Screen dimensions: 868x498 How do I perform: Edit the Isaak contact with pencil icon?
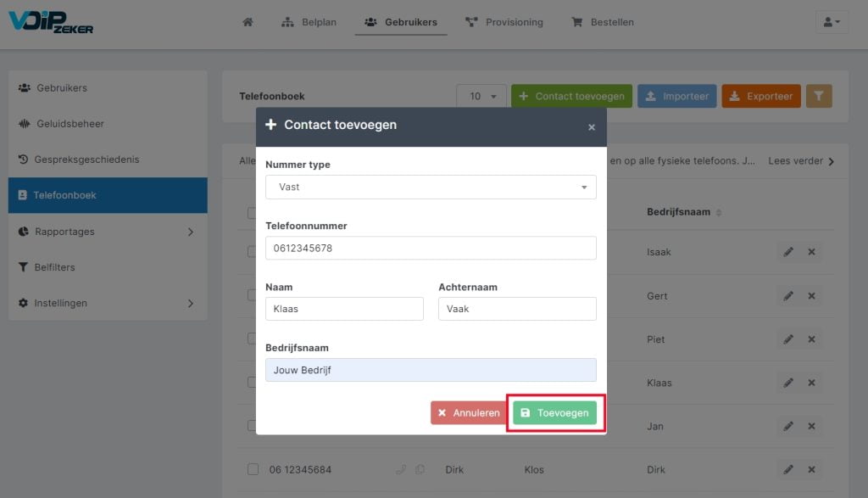788,252
